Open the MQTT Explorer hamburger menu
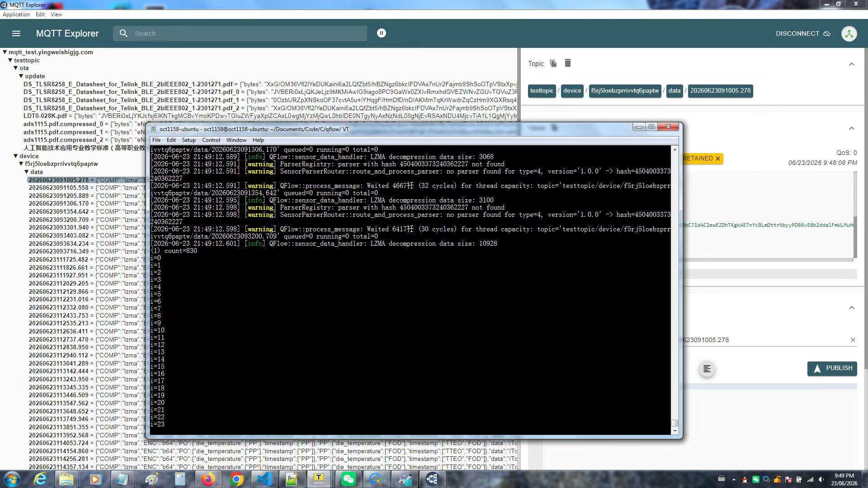 16,33
